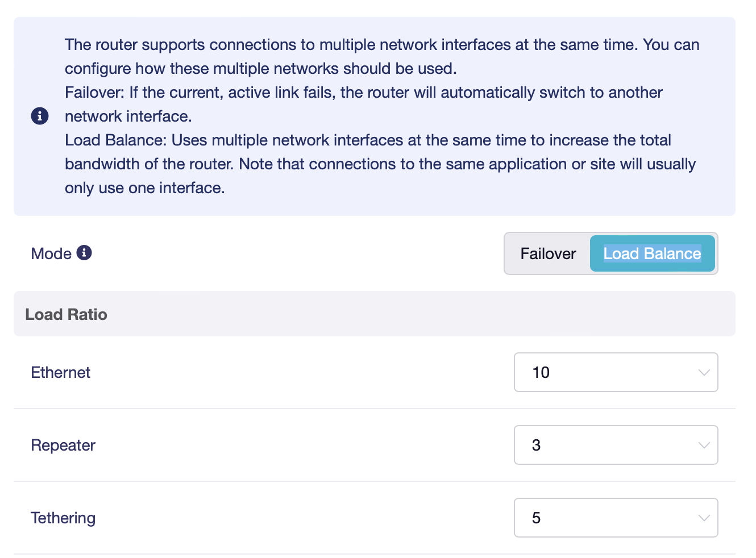Click the Load Balance description text in banner

pyautogui.click(x=380, y=164)
